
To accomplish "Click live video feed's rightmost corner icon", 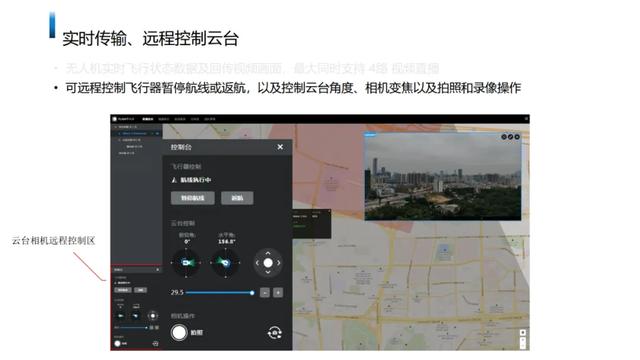I will click(517, 137).
